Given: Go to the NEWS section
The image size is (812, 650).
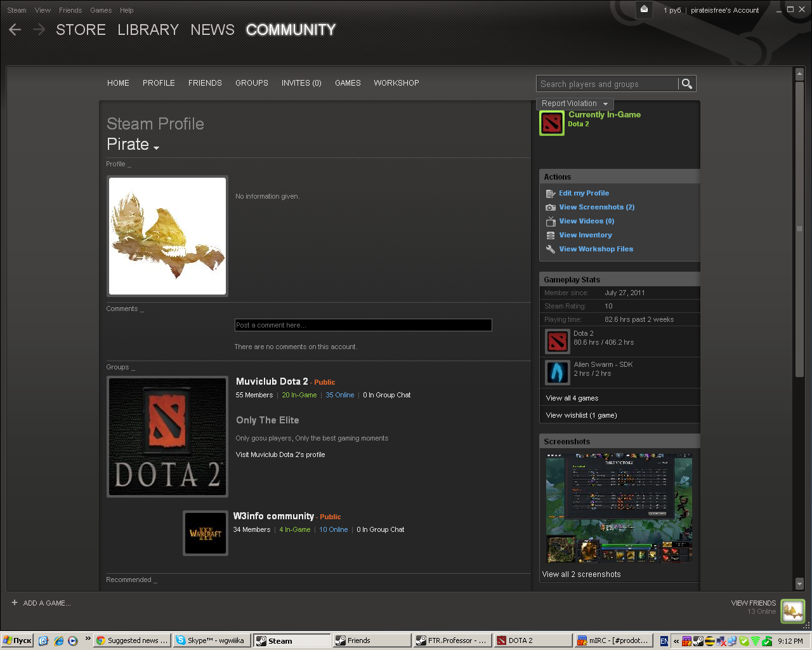Looking at the screenshot, I should pos(213,30).
